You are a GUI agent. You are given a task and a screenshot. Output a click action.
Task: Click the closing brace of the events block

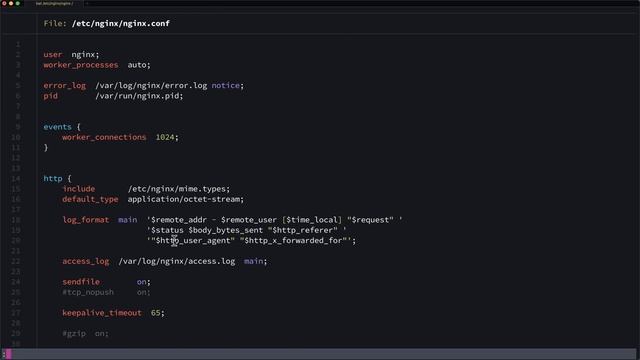pyautogui.click(x=46, y=147)
